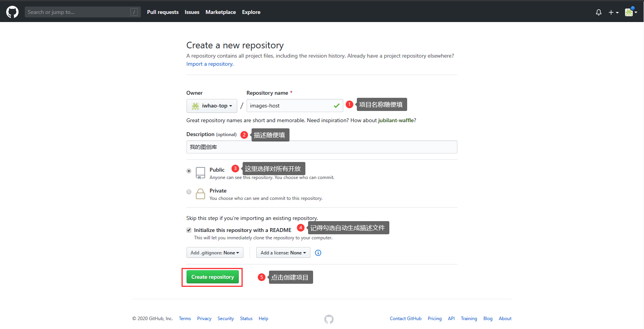644x329 pixels.
Task: Click the Description input field
Action: pyautogui.click(x=322, y=147)
